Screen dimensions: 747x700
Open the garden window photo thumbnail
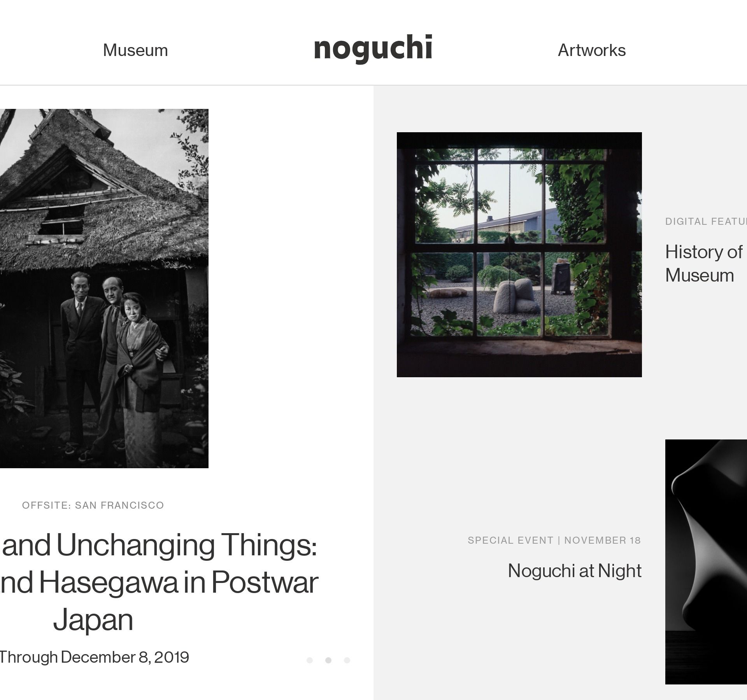click(519, 254)
